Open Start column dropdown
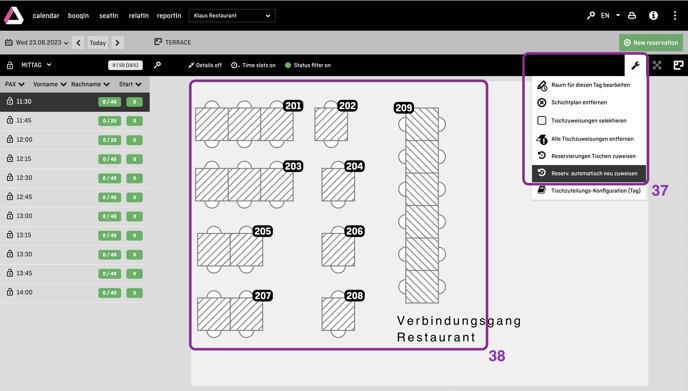Screen dimensions: 688x391 pyautogui.click(x=138, y=84)
